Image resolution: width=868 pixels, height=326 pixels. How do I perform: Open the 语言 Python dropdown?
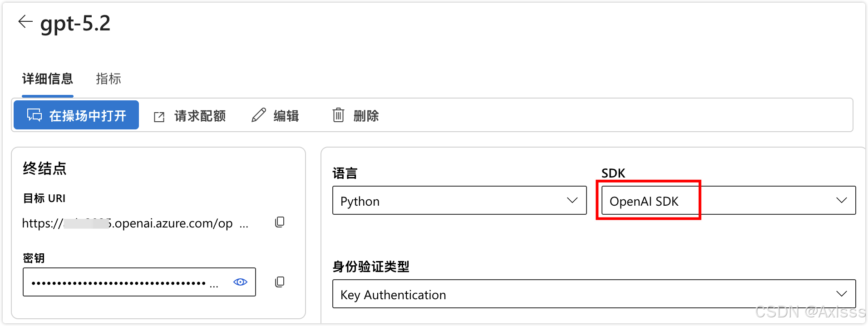(x=459, y=200)
